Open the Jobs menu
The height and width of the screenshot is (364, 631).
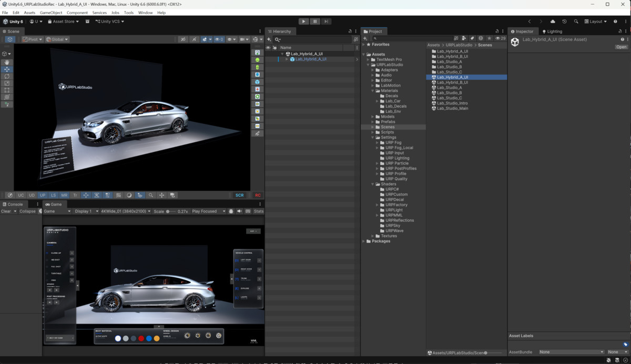(115, 13)
